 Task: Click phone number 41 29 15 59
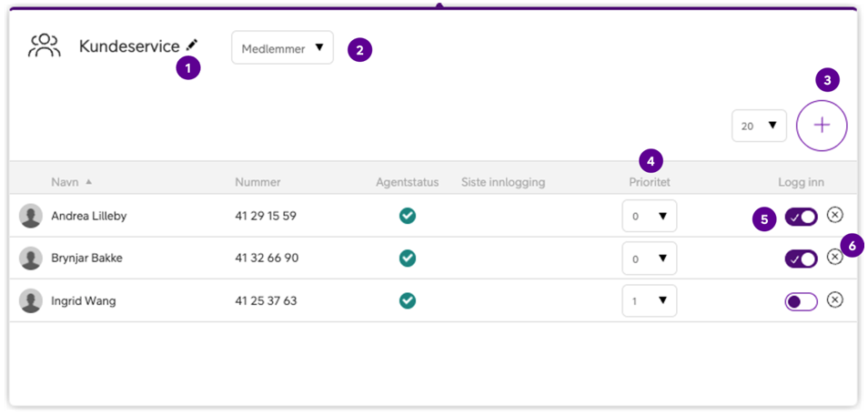tap(266, 216)
